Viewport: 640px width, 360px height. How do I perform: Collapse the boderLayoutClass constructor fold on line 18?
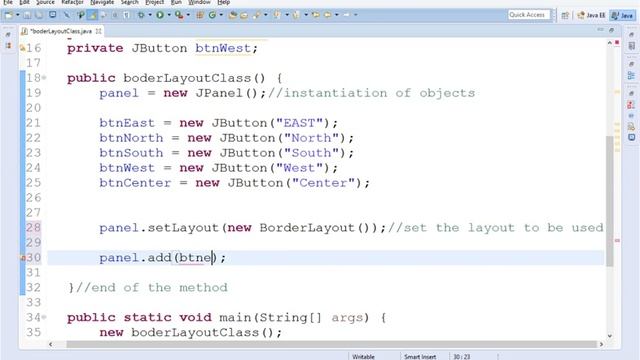(x=44, y=78)
